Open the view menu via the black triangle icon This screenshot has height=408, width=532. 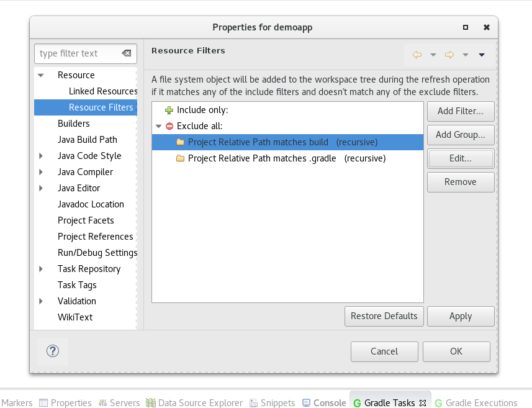click(482, 55)
